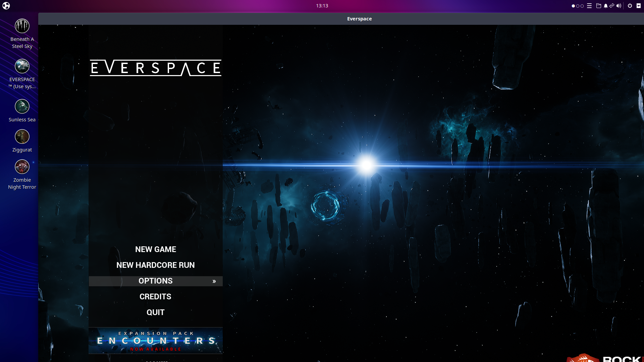Open the Budgie menu icon in top-left
The height and width of the screenshot is (362, 644).
point(6,6)
